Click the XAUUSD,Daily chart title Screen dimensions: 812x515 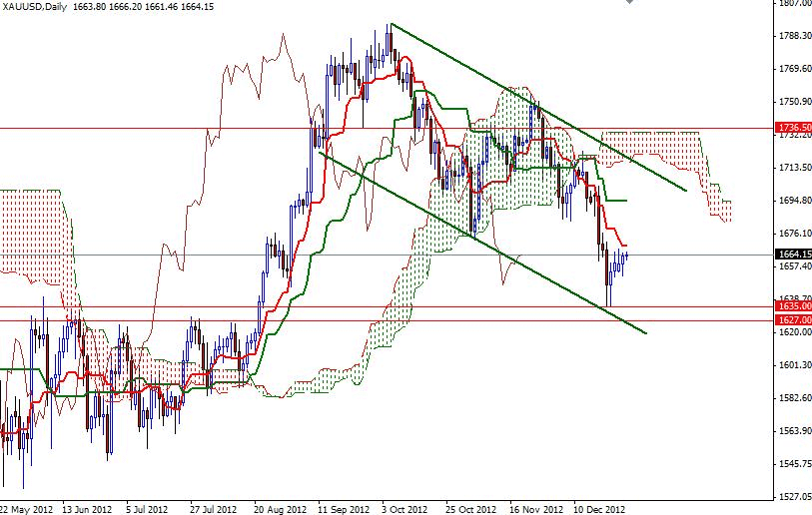click(x=34, y=7)
